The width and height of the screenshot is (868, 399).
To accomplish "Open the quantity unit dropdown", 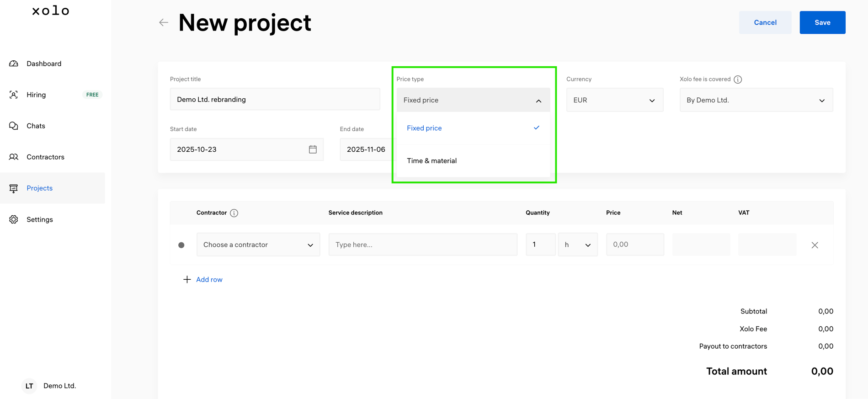I will pyautogui.click(x=577, y=245).
